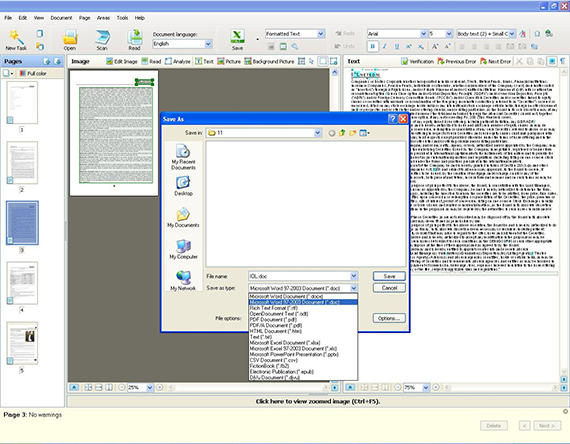Choose HTML Document (*.htm) type
The height and width of the screenshot is (444, 570).
[303, 331]
